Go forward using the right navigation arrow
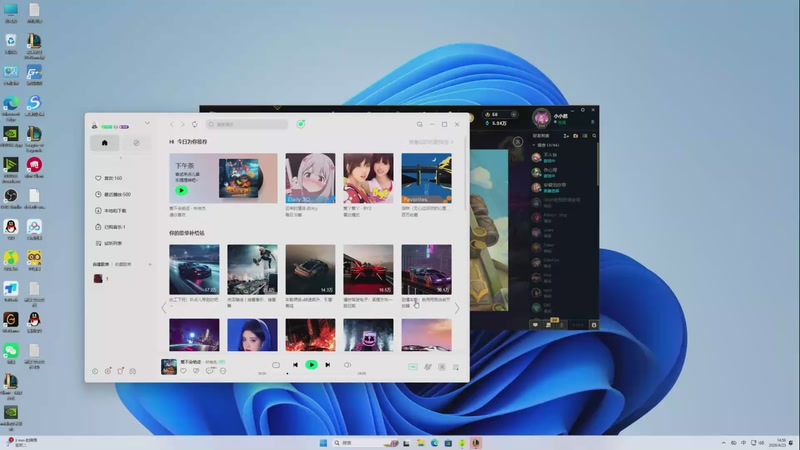Screen dimensions: 800x450 (183, 124)
